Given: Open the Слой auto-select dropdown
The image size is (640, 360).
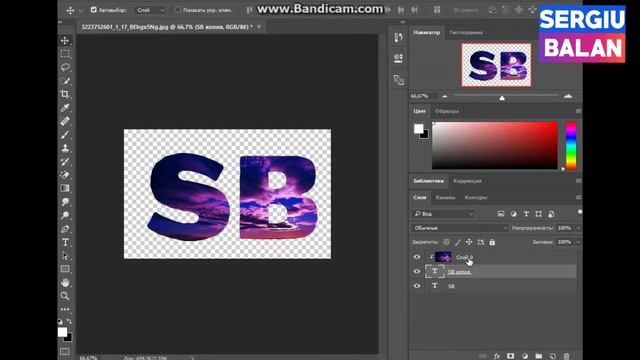Looking at the screenshot, I should (x=150, y=10).
